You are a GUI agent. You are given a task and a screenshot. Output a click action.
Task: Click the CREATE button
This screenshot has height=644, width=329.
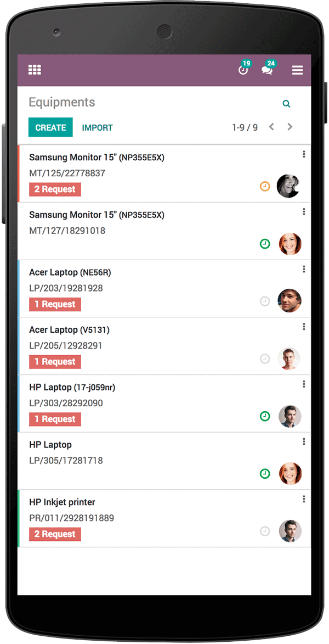50,127
